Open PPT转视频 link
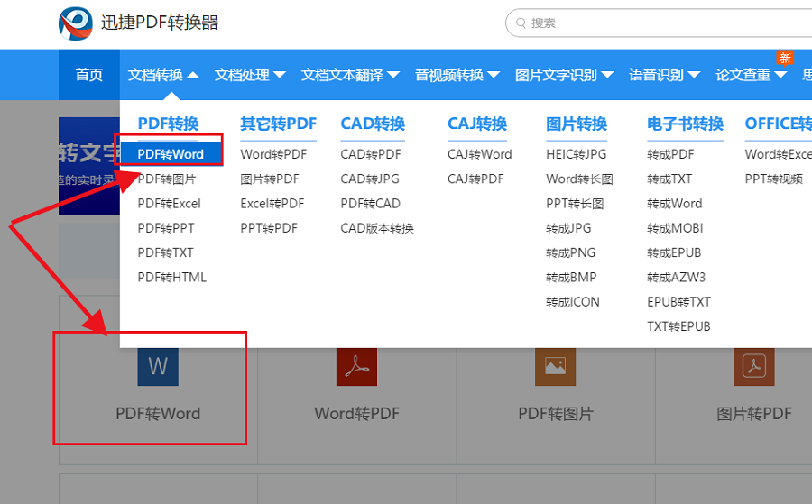The width and height of the screenshot is (812, 504). click(774, 179)
